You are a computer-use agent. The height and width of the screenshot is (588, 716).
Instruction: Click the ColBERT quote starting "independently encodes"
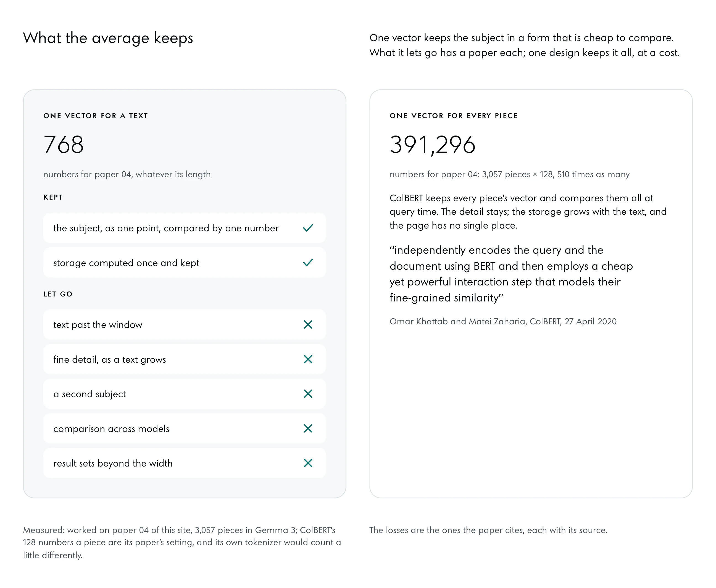pyautogui.click(x=511, y=274)
